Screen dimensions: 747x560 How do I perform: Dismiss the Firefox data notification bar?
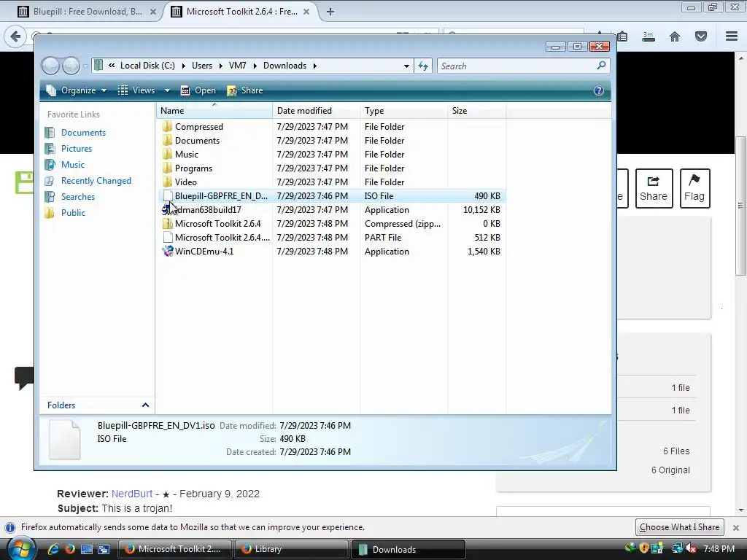[735, 528]
